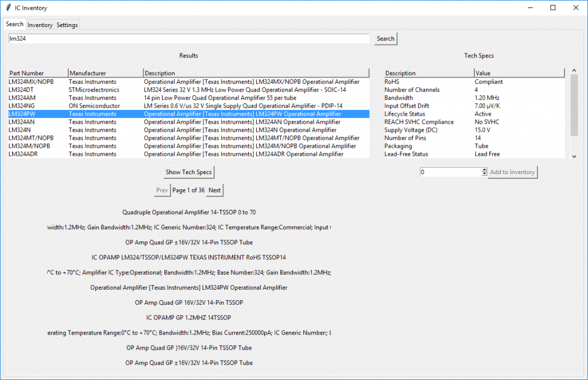Click the Show Tech Specs button
588x380 pixels.
[188, 172]
